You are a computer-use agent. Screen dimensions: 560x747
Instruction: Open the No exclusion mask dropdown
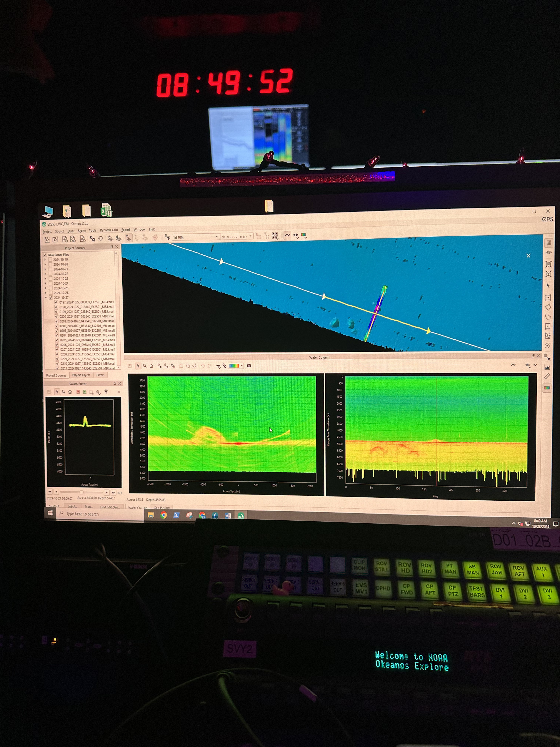(x=237, y=236)
